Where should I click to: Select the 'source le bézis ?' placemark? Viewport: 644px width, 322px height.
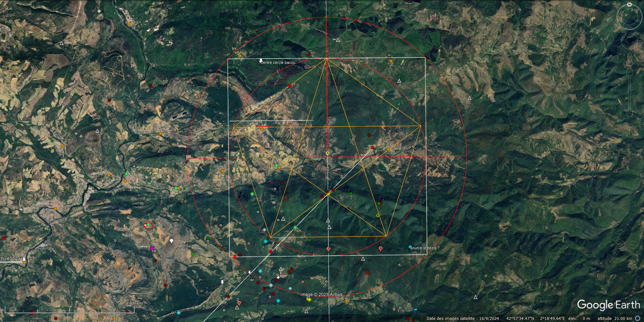410,247
